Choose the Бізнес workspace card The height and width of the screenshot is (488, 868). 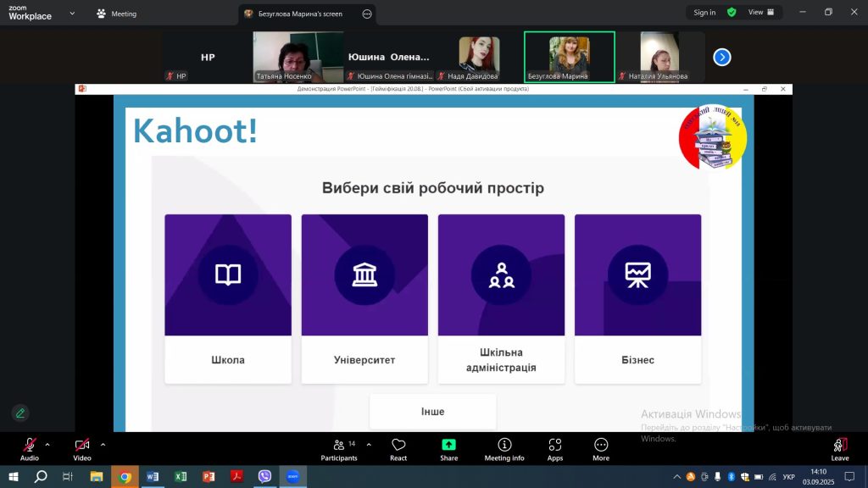[x=637, y=299]
